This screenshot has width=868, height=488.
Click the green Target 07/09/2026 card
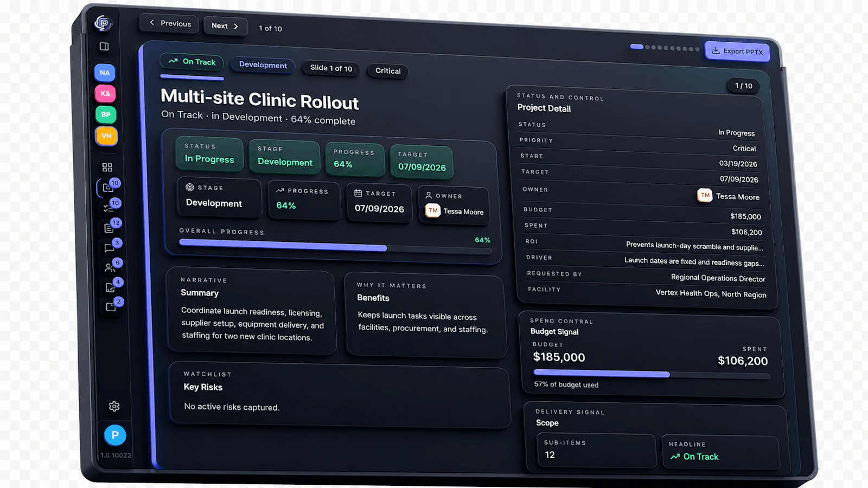click(x=422, y=162)
